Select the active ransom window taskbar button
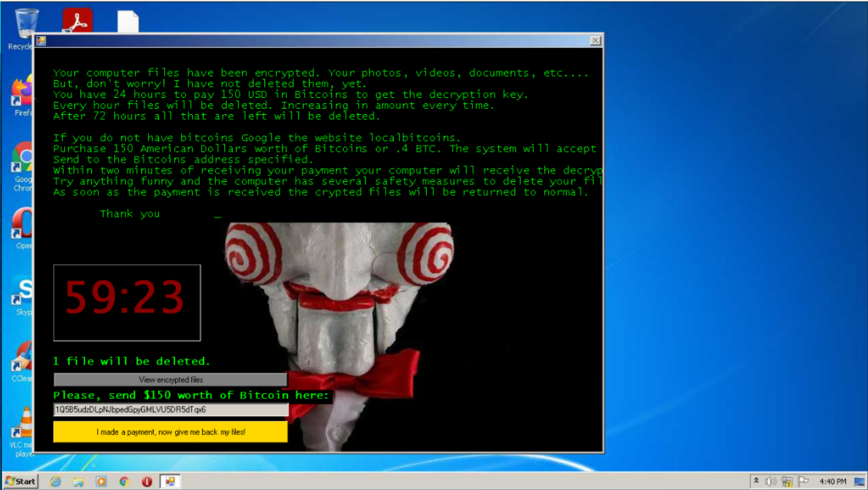Viewport: 868px width, 490px height. click(170, 482)
